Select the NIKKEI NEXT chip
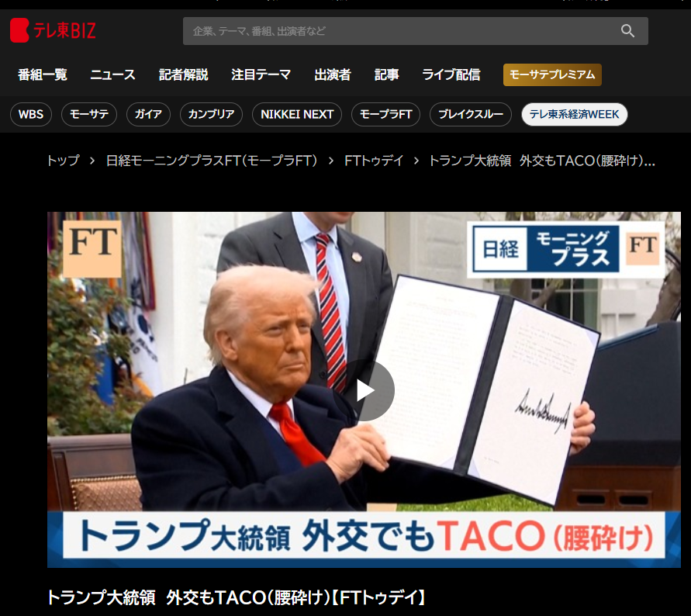 [x=297, y=114]
